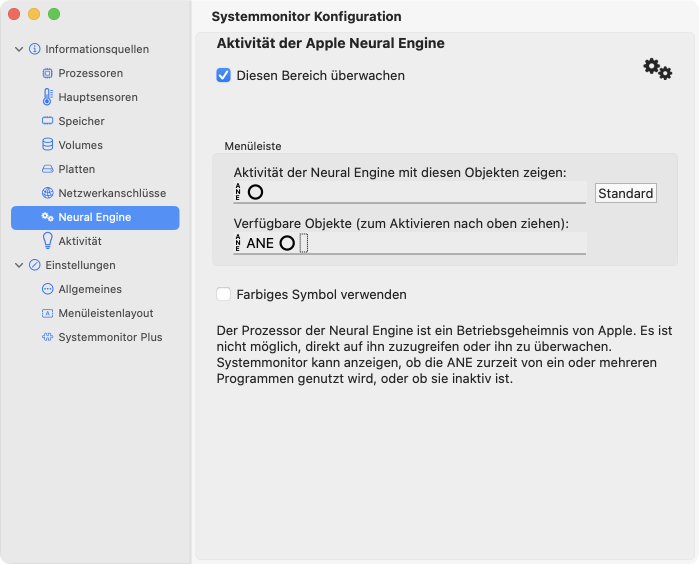Enable Farbiges Symbol verwenden

[x=223, y=294]
